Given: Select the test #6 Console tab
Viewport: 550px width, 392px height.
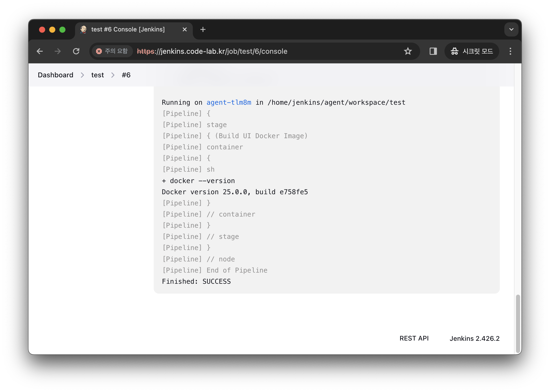Looking at the screenshot, I should 128,29.
